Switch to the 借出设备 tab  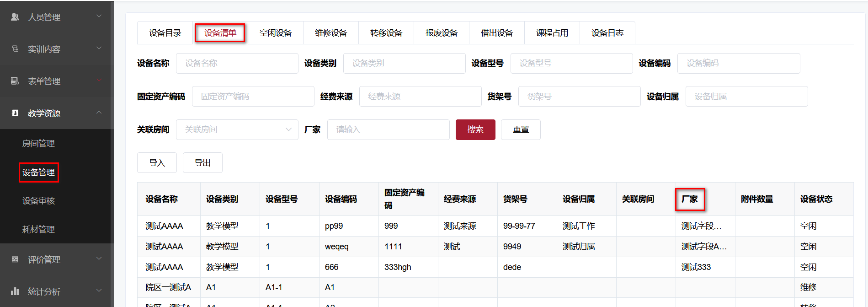tap(497, 33)
